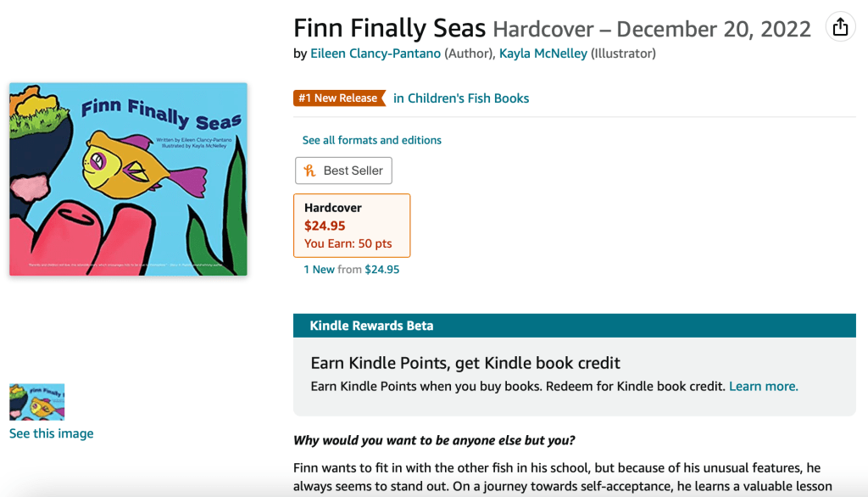The width and height of the screenshot is (868, 497).
Task: Open 'in Children's Fish Books' category
Action: click(461, 98)
